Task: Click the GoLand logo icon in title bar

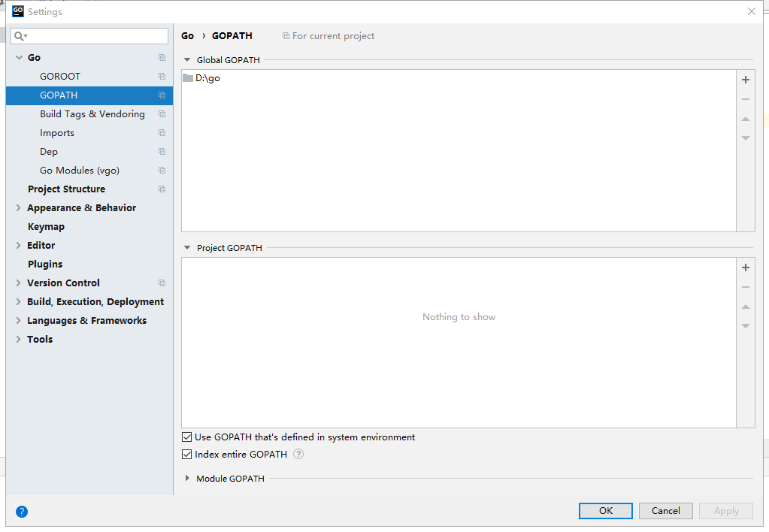Action: coord(17,11)
